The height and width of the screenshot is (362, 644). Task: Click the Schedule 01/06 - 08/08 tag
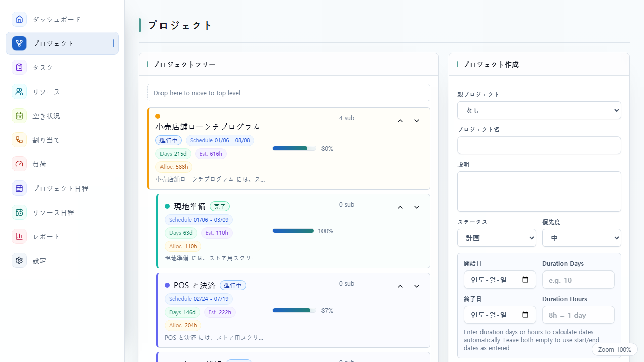[x=220, y=140]
